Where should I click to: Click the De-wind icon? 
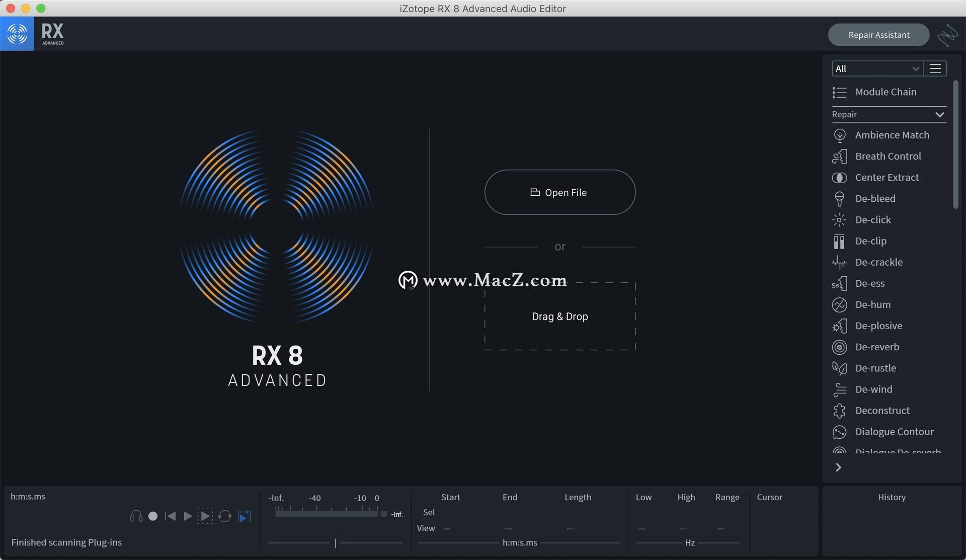(x=839, y=389)
